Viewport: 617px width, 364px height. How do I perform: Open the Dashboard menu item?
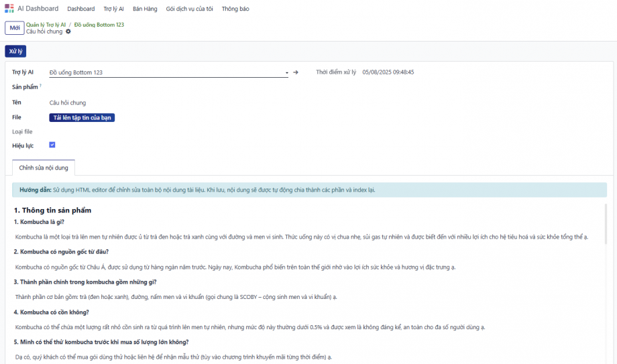tap(80, 9)
